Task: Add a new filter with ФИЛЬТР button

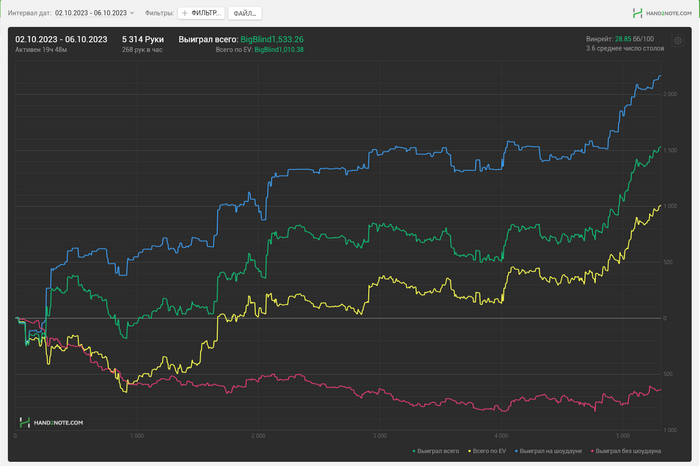Action: point(201,13)
